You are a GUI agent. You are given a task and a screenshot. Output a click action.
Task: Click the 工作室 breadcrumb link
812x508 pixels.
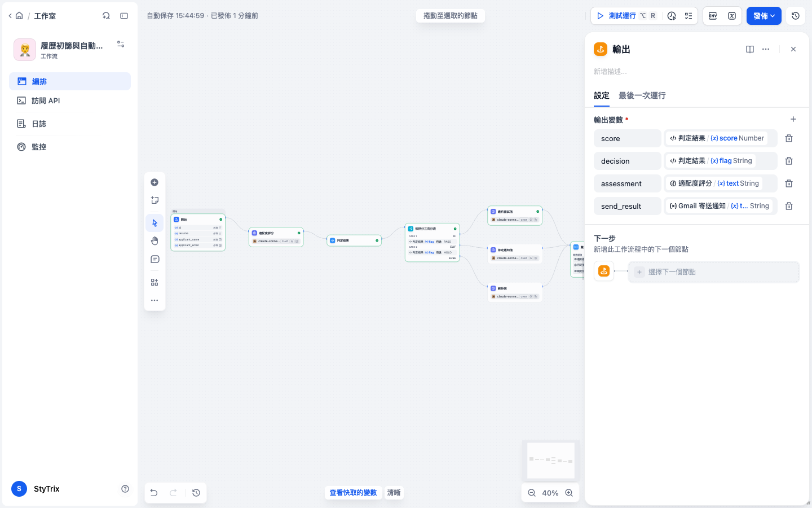tap(45, 16)
